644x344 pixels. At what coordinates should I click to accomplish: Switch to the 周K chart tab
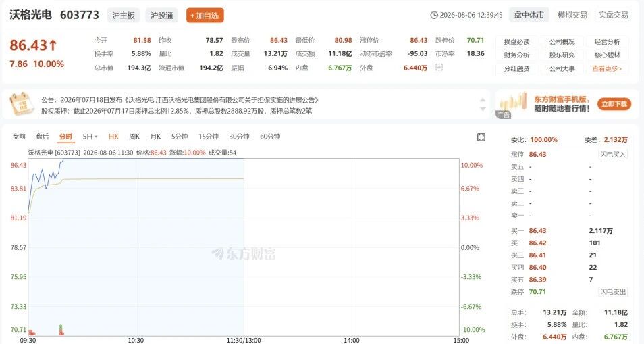[134, 137]
